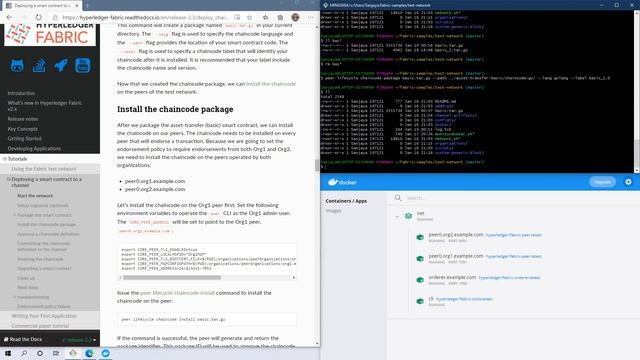640x360 pixels.
Task: Open Using the Fabric test network
Action: 44,169
